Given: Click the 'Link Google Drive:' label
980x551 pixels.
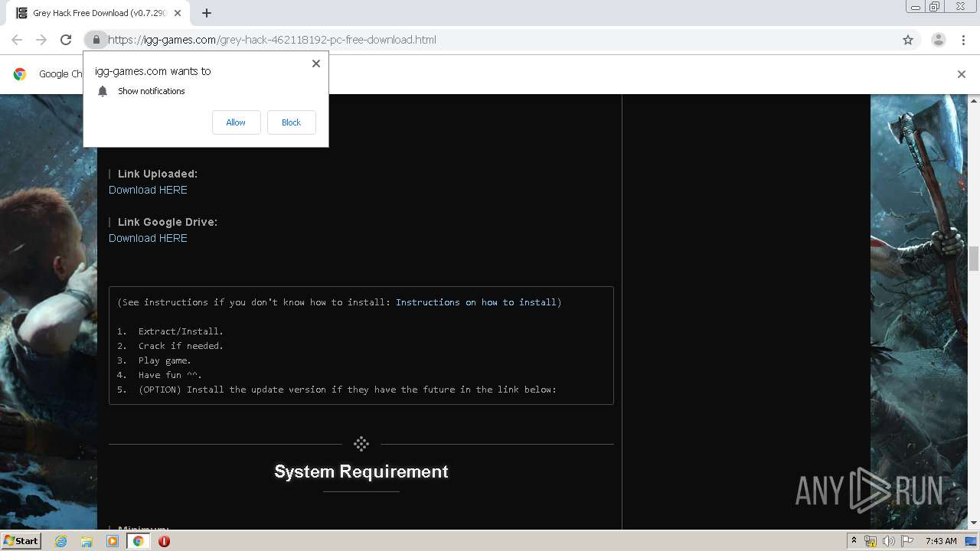Looking at the screenshot, I should (x=168, y=222).
